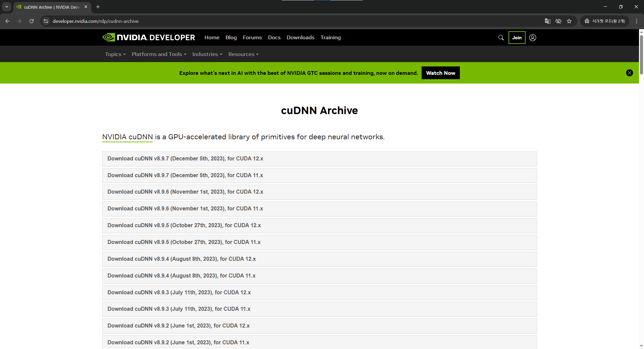Expand the Topics menu
Image resolution: width=644 pixels, height=349 pixels.
click(x=115, y=54)
